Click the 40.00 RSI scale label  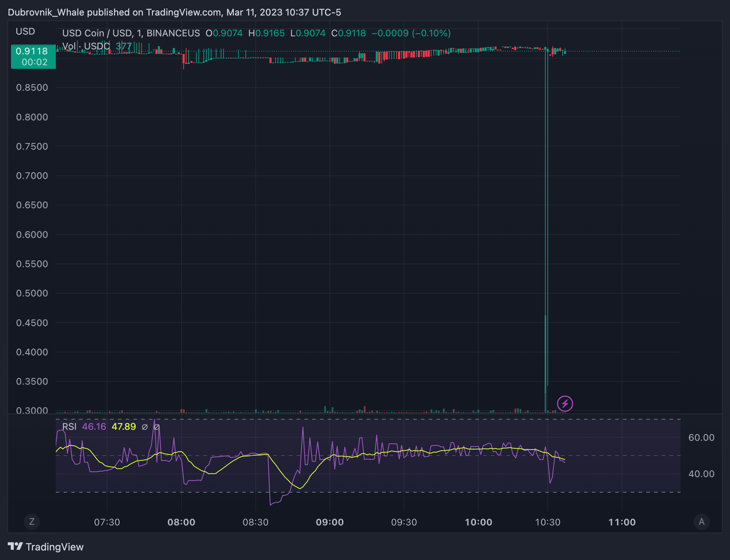tap(701, 474)
